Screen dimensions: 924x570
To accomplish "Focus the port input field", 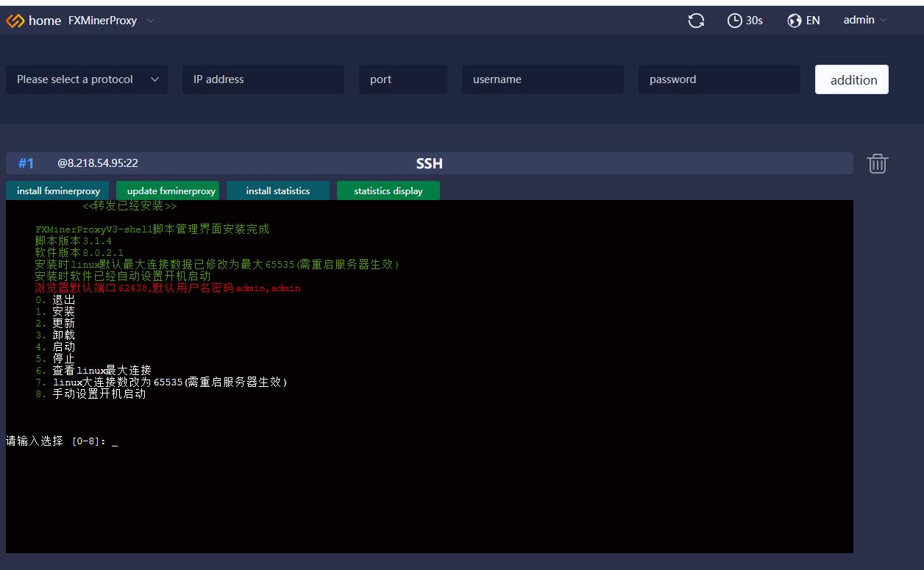I will click(403, 79).
